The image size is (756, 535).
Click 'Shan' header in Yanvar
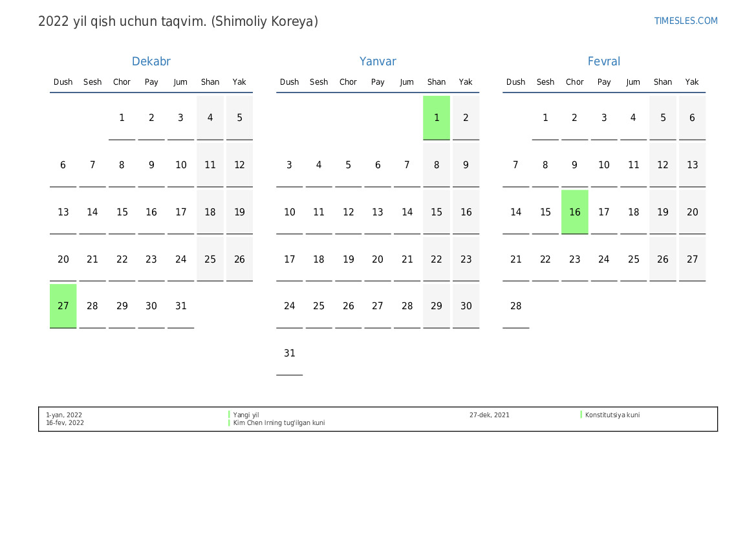pyautogui.click(x=437, y=82)
